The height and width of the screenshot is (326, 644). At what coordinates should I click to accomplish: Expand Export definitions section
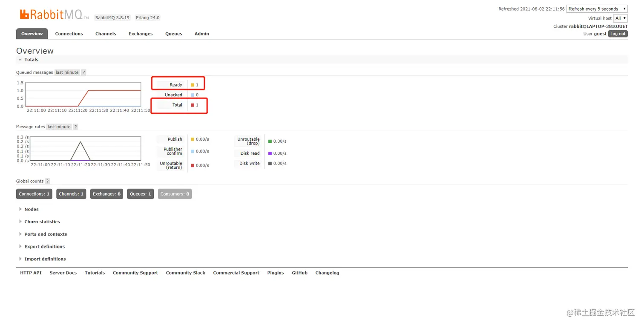[43, 246]
